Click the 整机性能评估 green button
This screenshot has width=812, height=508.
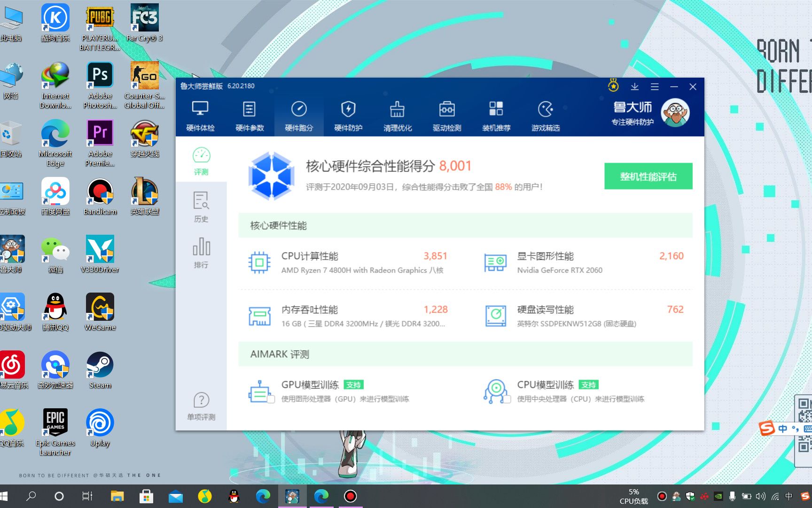pyautogui.click(x=648, y=176)
